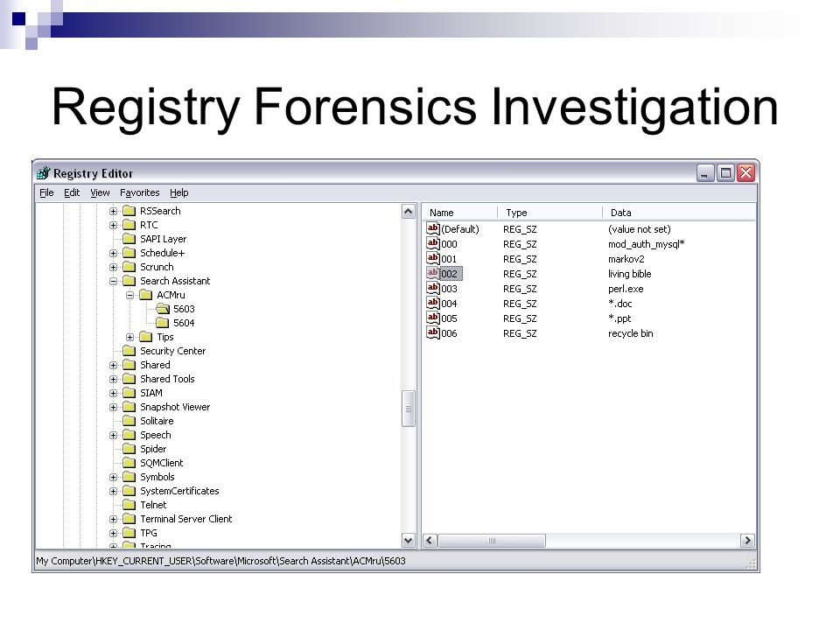Collapse the Search Assistant key
Viewport: 840px width, 630px height.
click(113, 281)
